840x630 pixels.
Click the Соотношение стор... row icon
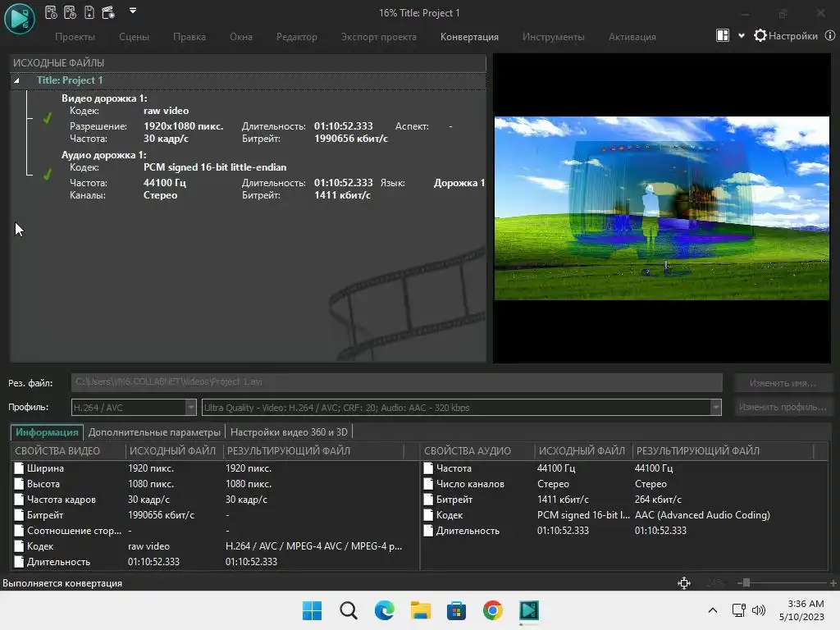click(x=19, y=531)
